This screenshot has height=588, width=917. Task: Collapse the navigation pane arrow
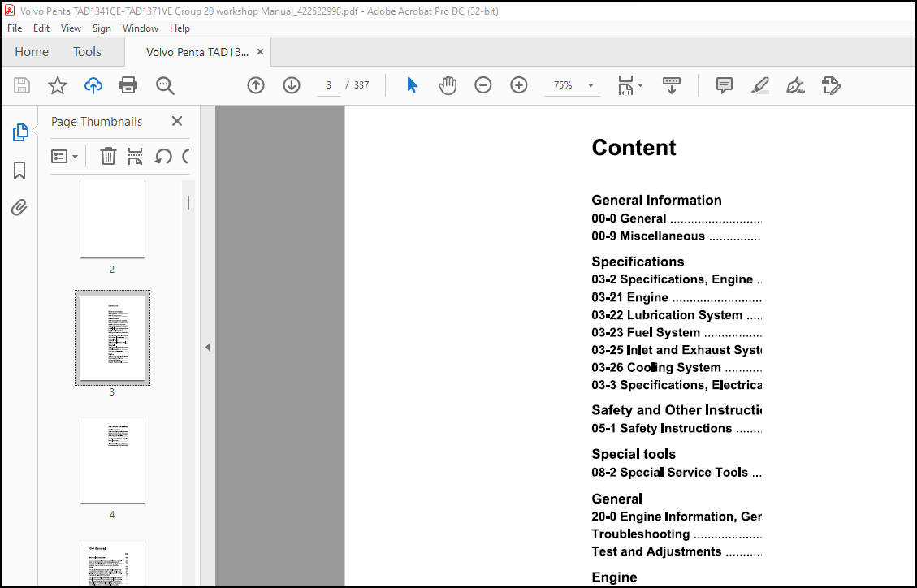[x=208, y=347]
